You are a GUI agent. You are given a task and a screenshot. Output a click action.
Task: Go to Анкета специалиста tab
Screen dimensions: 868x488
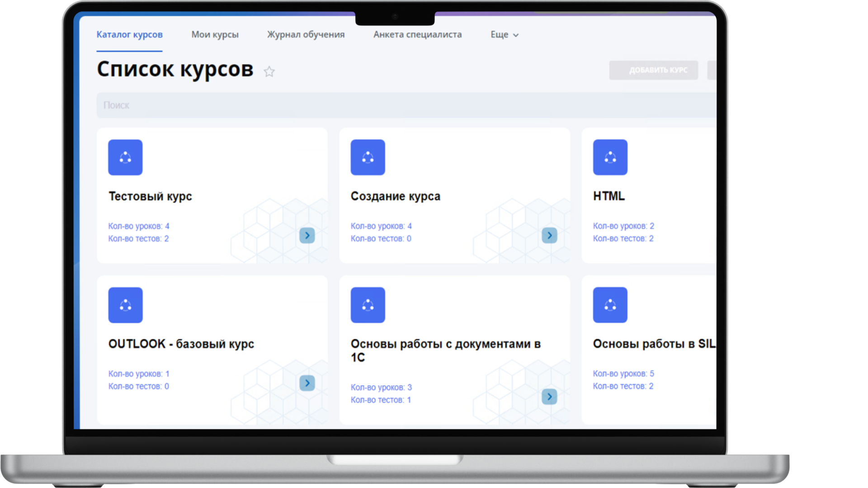pyautogui.click(x=417, y=35)
